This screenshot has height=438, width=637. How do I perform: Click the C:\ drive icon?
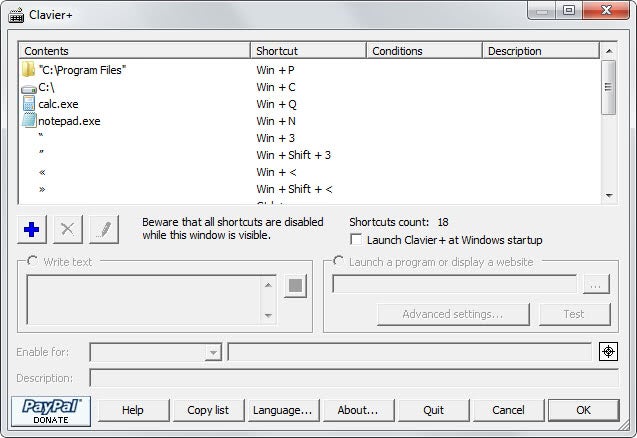coord(28,88)
